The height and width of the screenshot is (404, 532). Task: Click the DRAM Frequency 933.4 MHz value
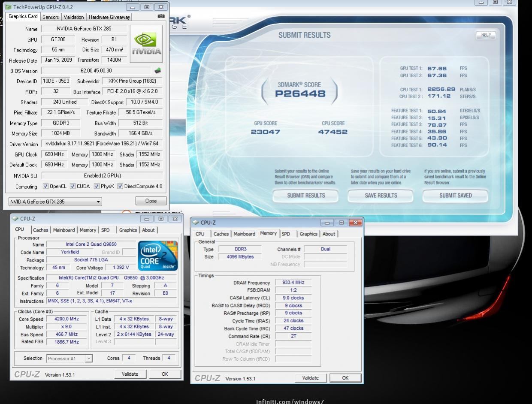293,283
